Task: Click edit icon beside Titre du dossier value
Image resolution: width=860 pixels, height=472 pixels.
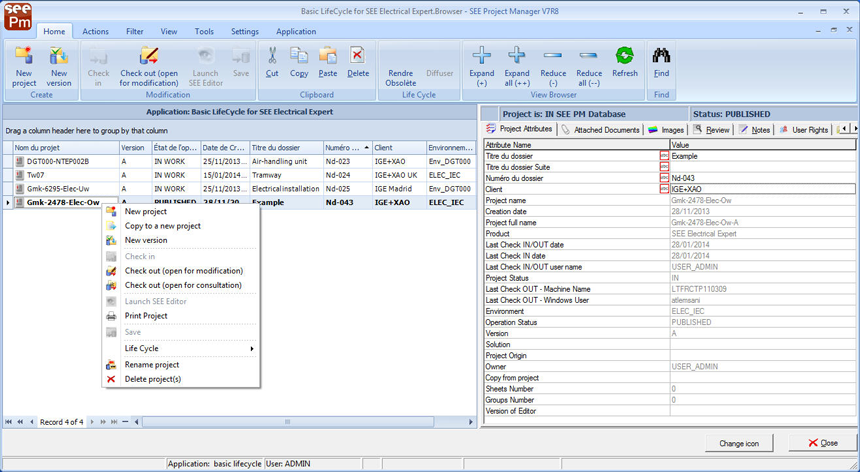Action: (664, 156)
